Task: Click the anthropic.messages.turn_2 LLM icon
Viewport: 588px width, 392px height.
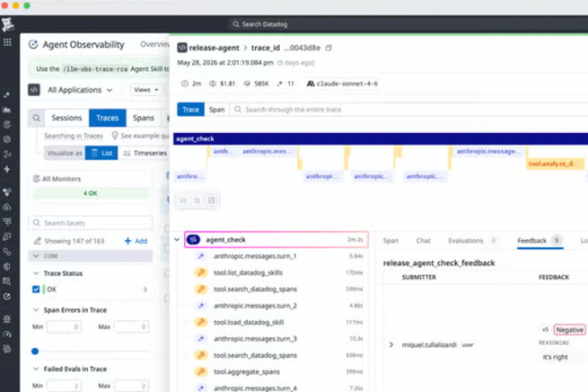Action: pos(201,306)
